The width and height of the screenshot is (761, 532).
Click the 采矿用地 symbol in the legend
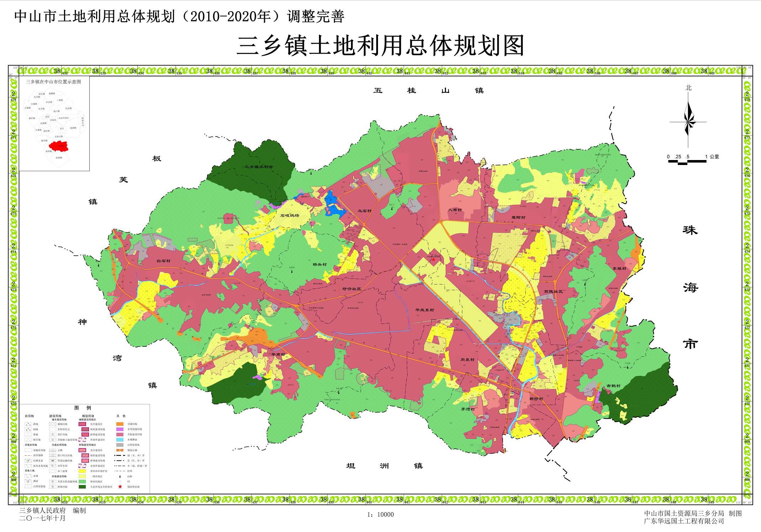click(x=53, y=435)
